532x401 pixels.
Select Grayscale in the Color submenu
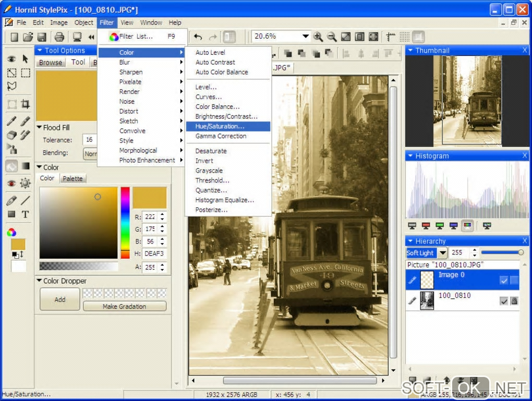(228, 171)
